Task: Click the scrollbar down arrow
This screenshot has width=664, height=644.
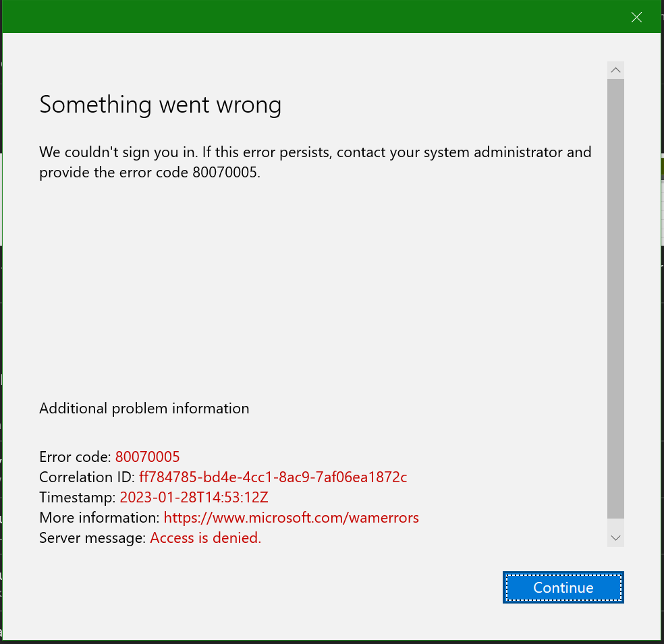Action: tap(615, 537)
